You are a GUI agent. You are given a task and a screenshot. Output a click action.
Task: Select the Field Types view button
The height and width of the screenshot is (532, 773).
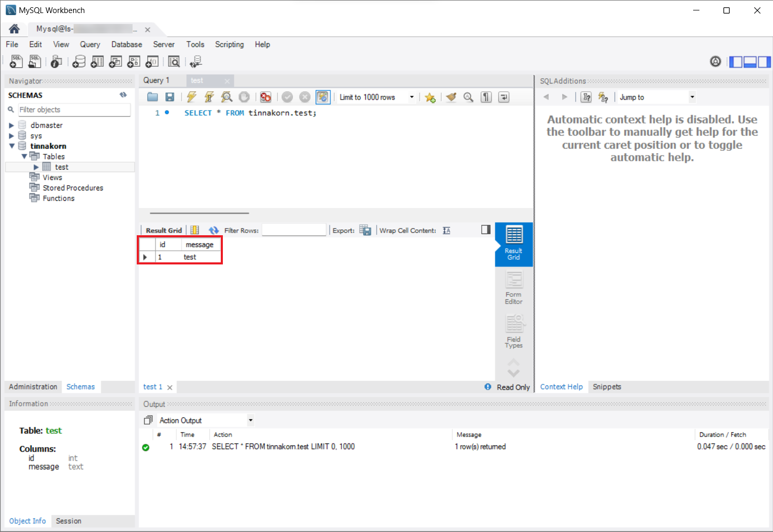point(514,332)
